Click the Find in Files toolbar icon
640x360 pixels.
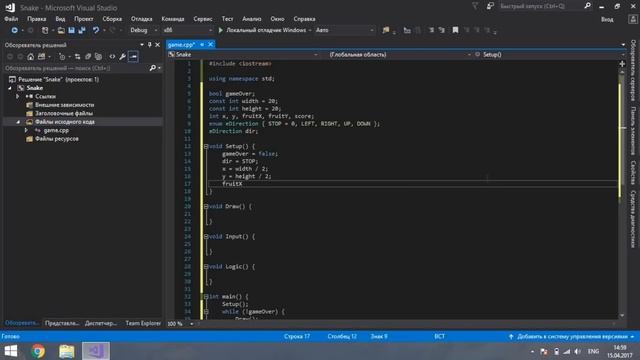pos(386,30)
